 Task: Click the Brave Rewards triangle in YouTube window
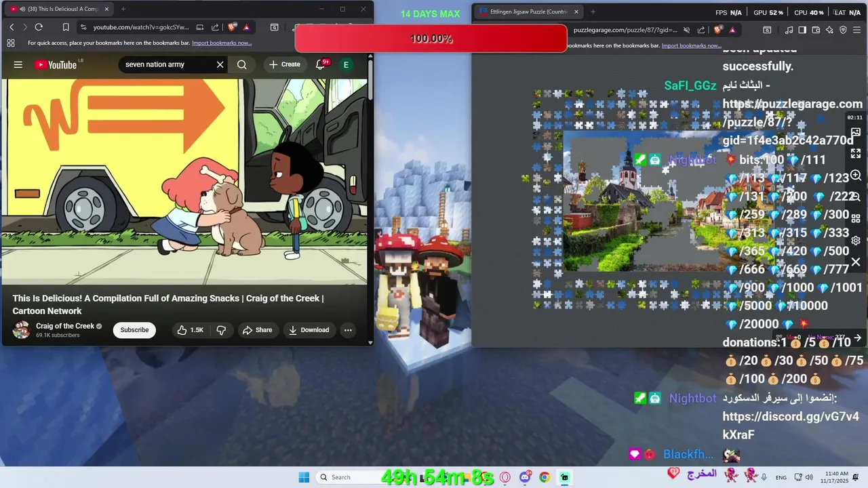(246, 27)
